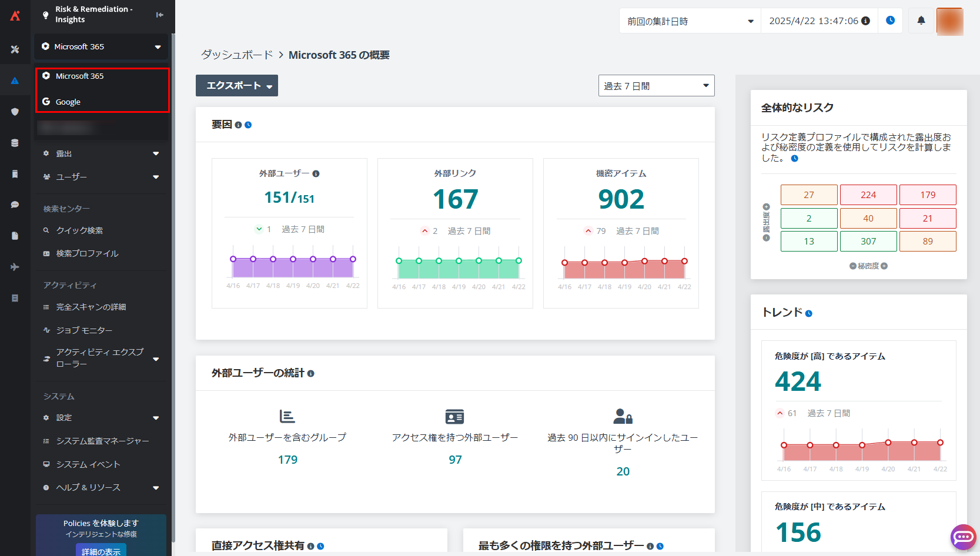Click the user-lock sign-in icon
This screenshot has height=556, width=980.
tap(623, 417)
